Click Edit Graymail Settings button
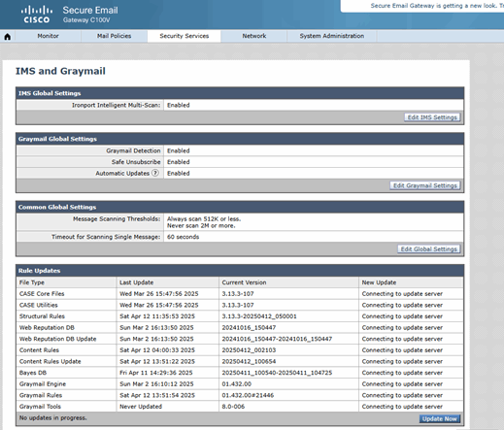The image size is (504, 430). [425, 185]
